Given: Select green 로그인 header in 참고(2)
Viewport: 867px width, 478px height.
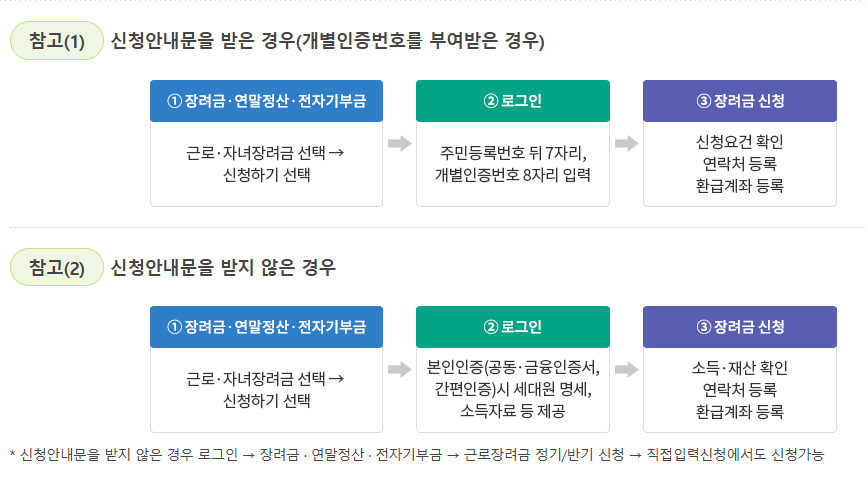Looking at the screenshot, I should point(513,327).
